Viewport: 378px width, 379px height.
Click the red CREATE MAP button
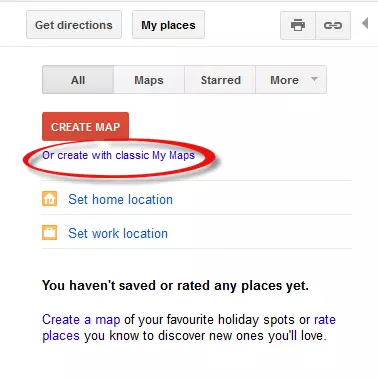click(x=85, y=127)
